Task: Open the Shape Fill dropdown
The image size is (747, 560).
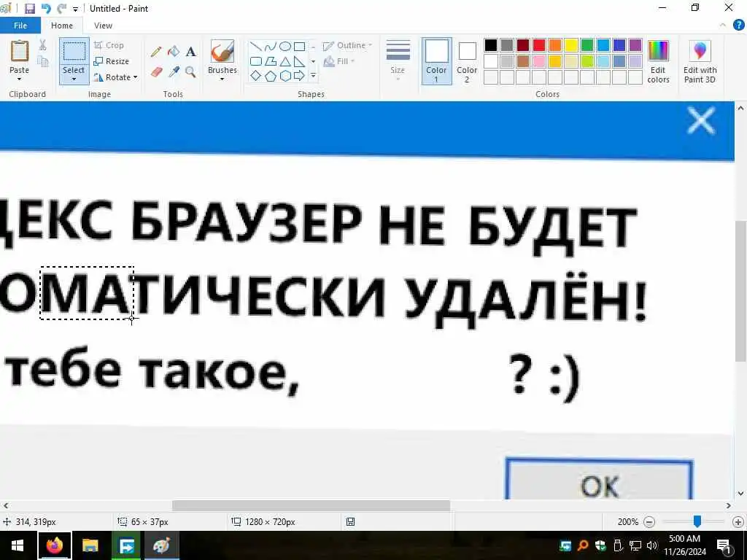Action: [x=339, y=61]
